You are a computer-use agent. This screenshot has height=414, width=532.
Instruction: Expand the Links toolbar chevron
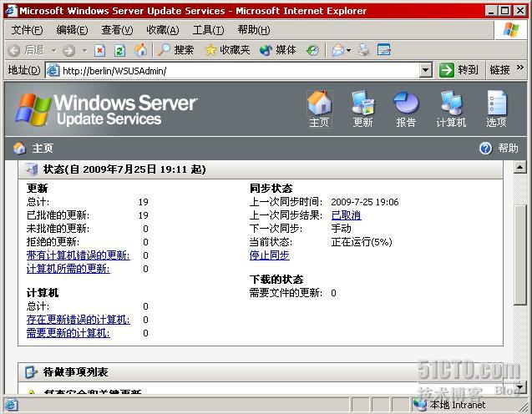(x=519, y=68)
